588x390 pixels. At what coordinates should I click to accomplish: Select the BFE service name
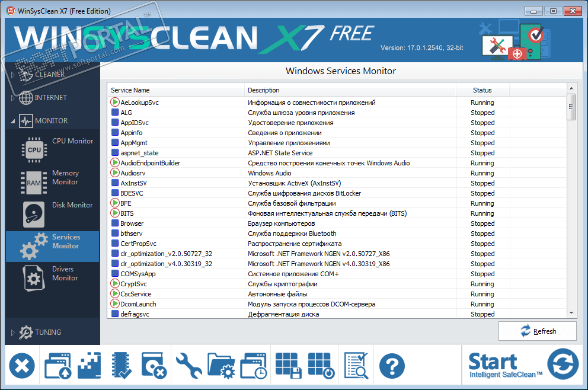[126, 203]
